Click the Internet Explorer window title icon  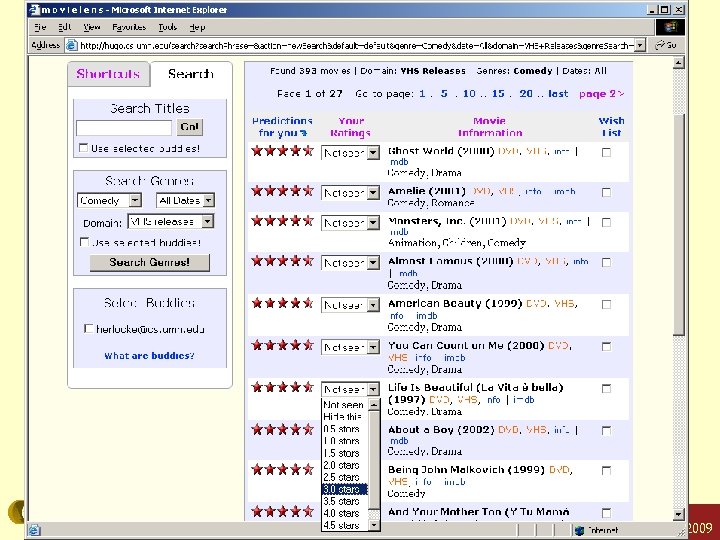point(34,10)
